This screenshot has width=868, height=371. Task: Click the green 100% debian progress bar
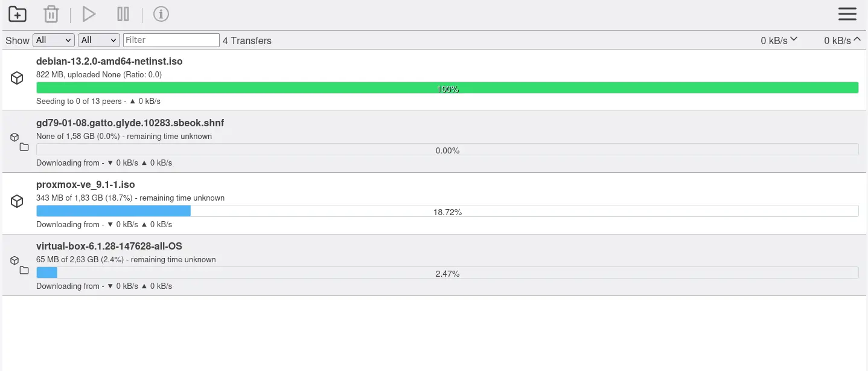447,88
